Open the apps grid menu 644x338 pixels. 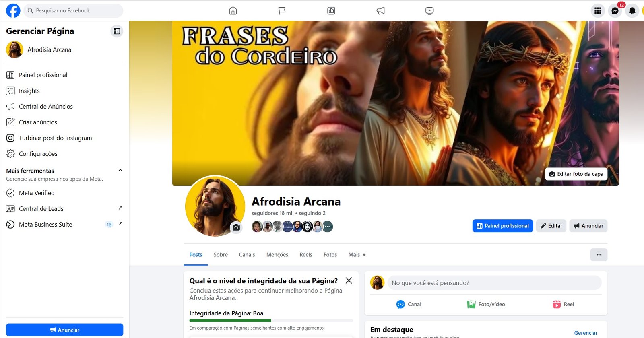pyautogui.click(x=598, y=11)
